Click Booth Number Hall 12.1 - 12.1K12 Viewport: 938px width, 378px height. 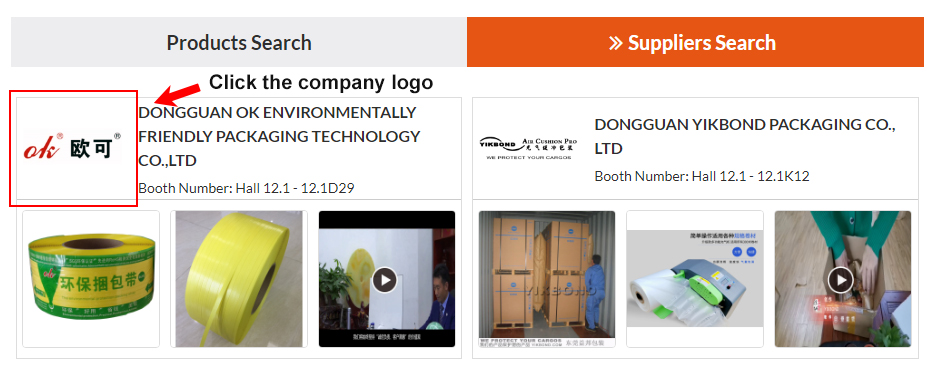point(702,176)
